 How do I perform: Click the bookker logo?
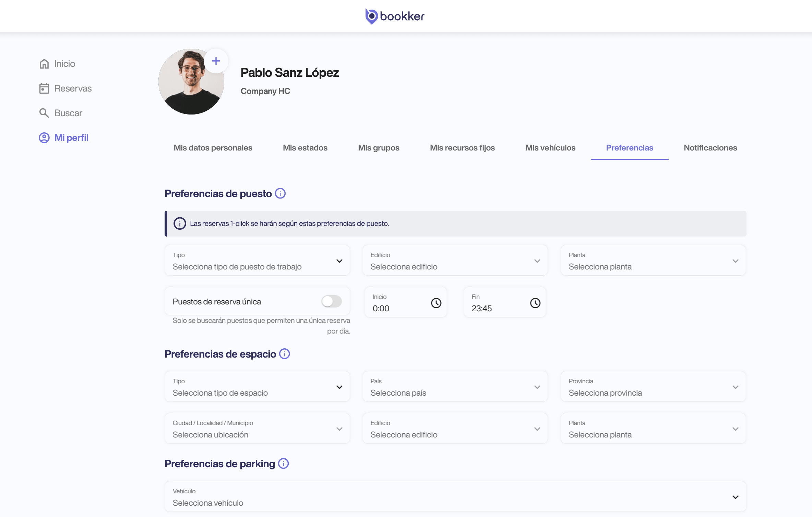395,16
